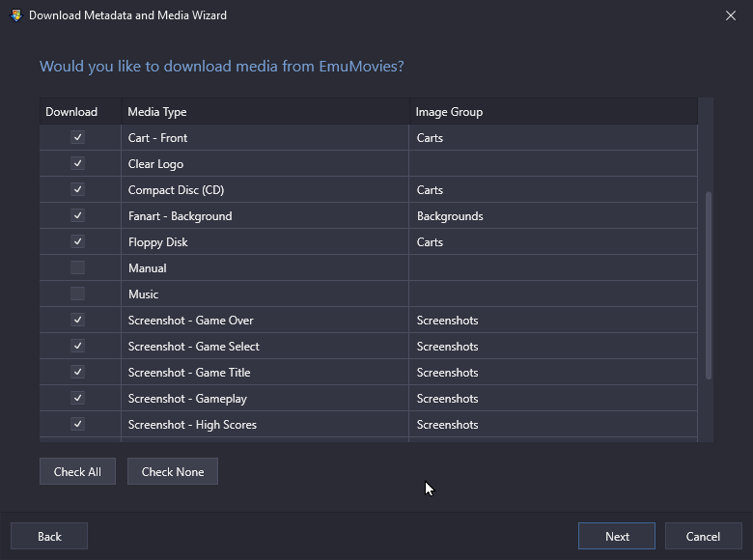Click the Check None button
The image size is (753, 560).
pyautogui.click(x=173, y=471)
